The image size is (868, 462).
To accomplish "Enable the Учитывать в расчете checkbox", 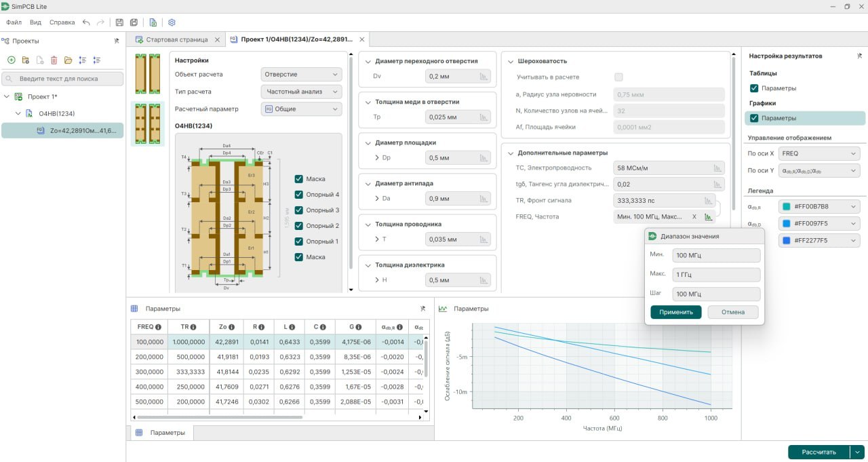I will (x=618, y=77).
